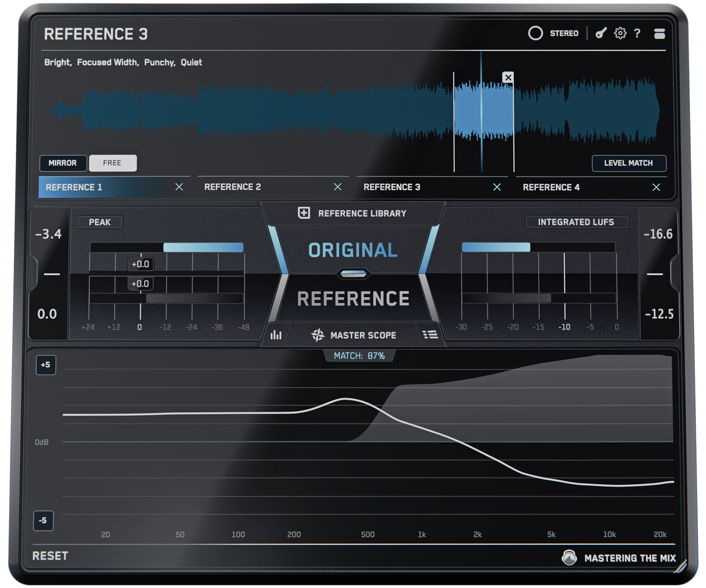Image resolution: width=706 pixels, height=588 pixels.
Task: Click the +5 range button
Action: [46, 365]
